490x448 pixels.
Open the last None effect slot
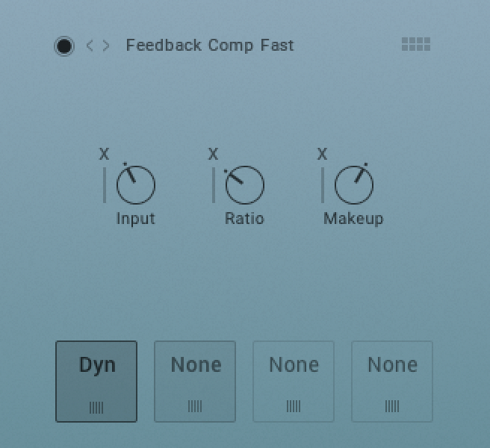point(392,382)
